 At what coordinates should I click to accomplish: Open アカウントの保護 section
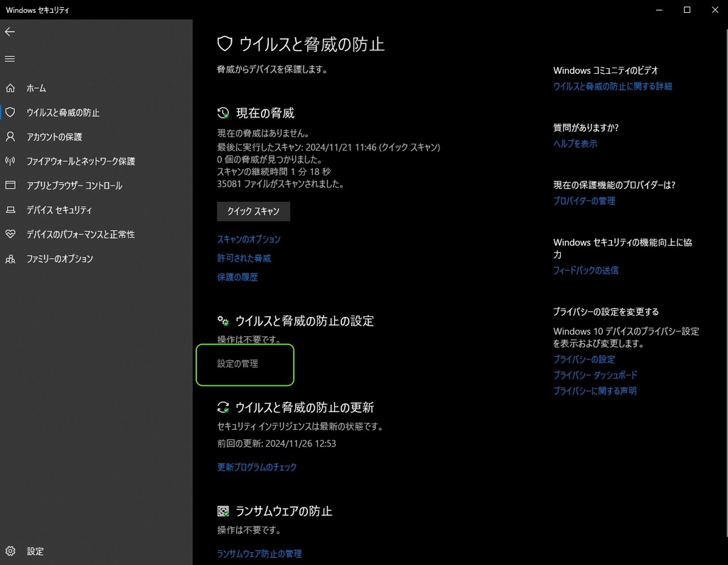(x=54, y=136)
